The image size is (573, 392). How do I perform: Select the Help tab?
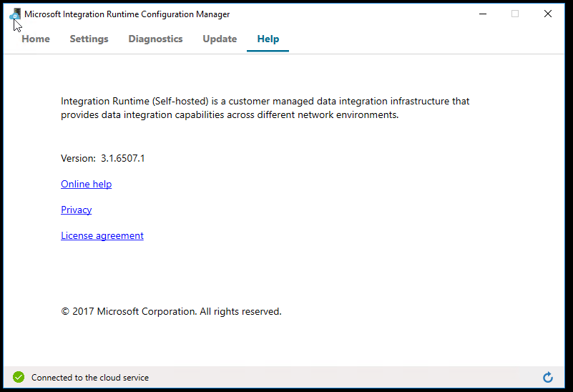click(268, 39)
